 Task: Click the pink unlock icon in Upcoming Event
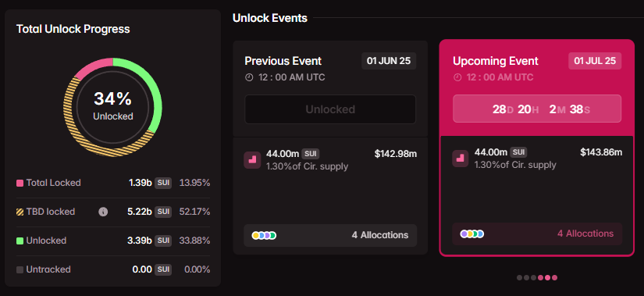click(x=461, y=159)
